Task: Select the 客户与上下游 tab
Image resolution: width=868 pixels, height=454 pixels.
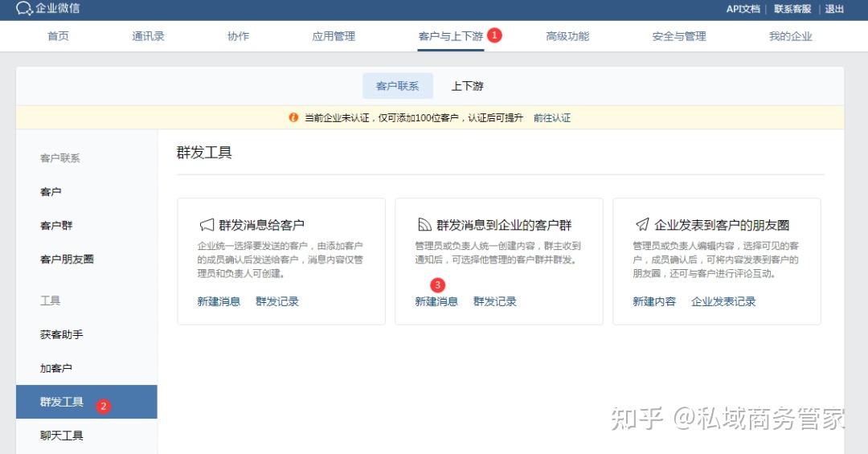Action: [451, 36]
